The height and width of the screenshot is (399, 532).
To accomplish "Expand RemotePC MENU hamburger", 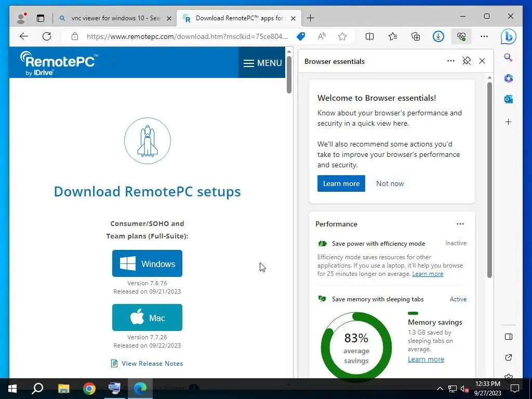I will [262, 63].
